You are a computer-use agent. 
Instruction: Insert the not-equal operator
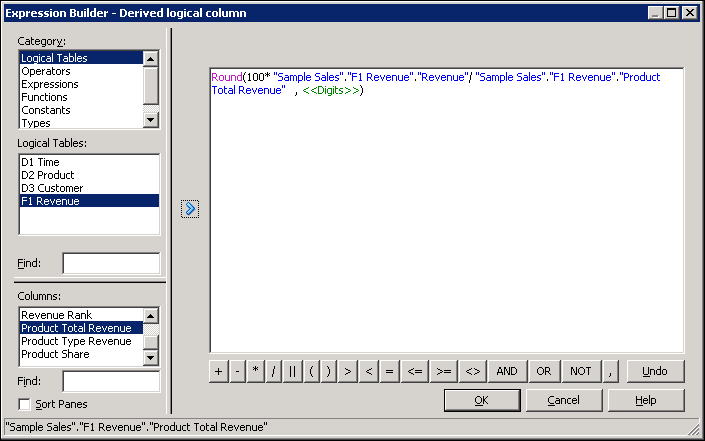click(x=473, y=371)
